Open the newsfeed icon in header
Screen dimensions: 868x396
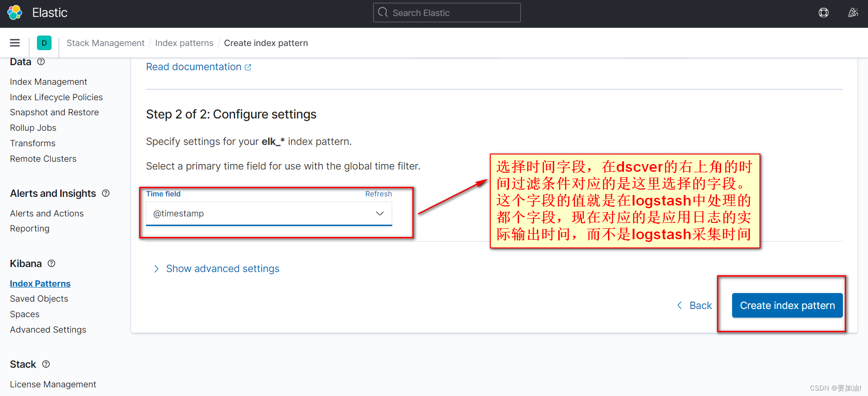(853, 13)
